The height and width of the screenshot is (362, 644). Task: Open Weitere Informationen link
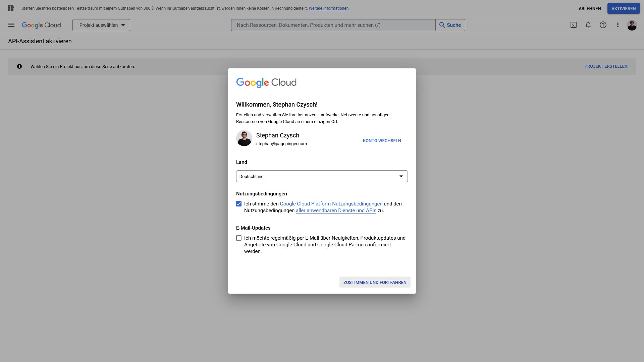pos(329,8)
